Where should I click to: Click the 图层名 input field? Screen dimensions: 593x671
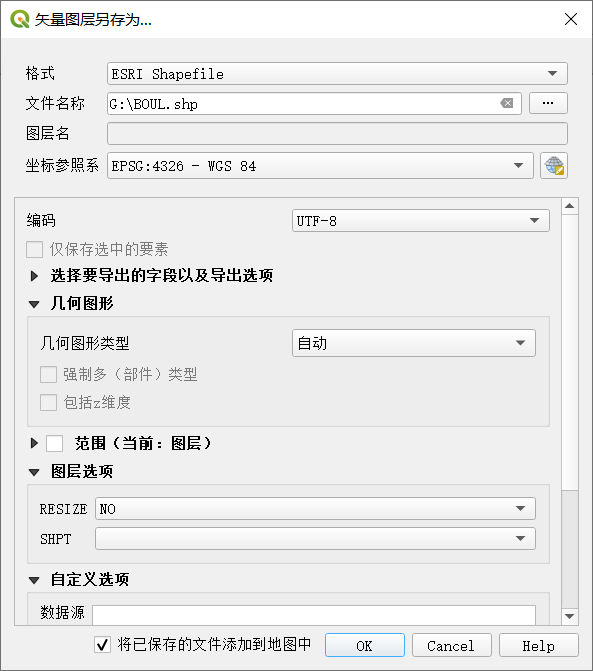(x=337, y=134)
